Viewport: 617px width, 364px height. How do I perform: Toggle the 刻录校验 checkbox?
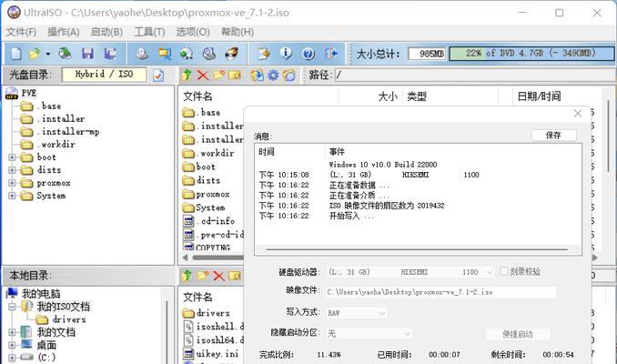tap(503, 271)
